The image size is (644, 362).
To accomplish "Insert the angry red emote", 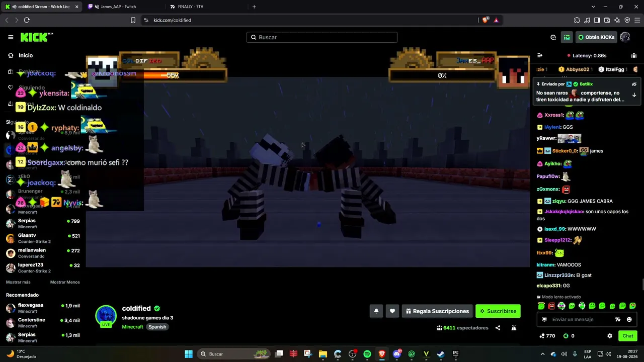I will (x=551, y=306).
